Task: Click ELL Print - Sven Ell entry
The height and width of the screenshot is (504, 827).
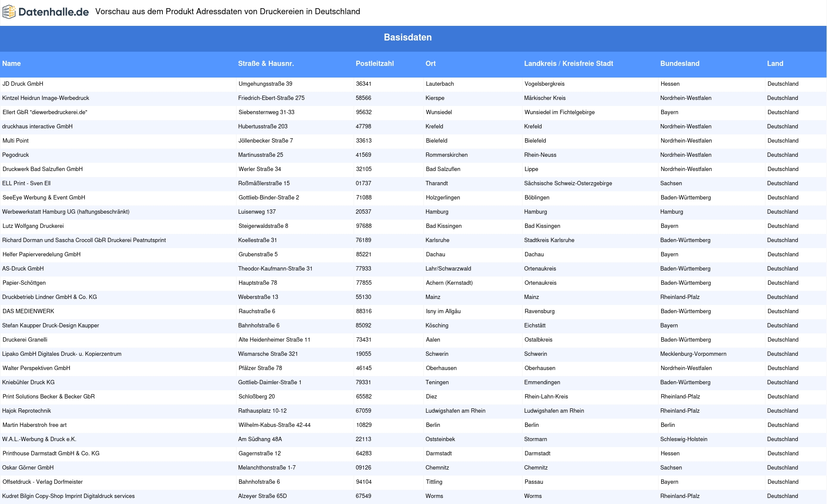Action: (x=26, y=184)
